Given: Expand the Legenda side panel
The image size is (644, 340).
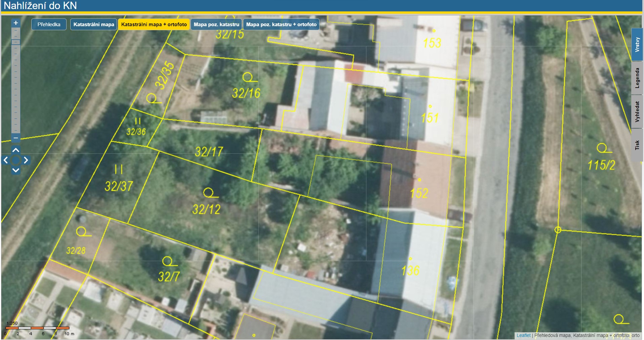Looking at the screenshot, I should (x=637, y=78).
